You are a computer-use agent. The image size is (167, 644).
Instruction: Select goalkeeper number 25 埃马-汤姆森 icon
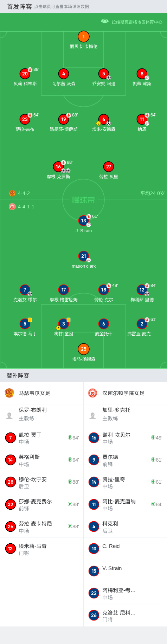click(x=83, y=349)
